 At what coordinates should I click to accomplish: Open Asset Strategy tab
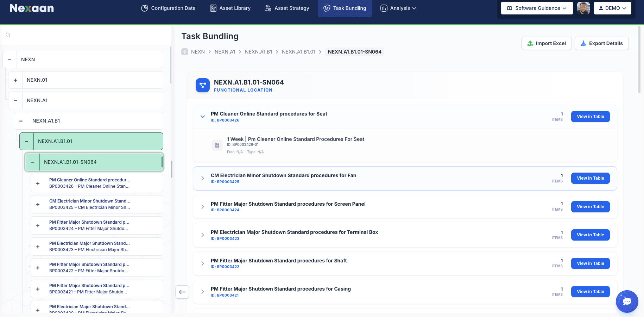(x=287, y=8)
